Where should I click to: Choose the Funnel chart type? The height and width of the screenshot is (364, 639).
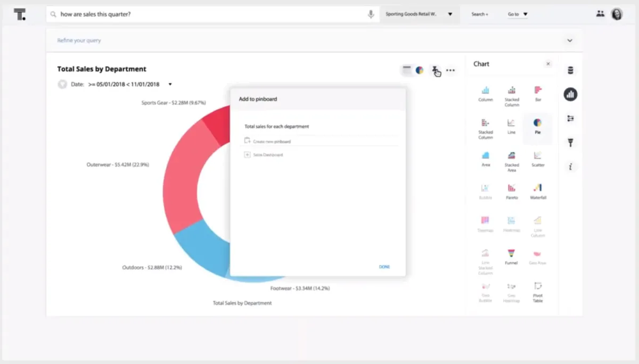[x=511, y=257]
